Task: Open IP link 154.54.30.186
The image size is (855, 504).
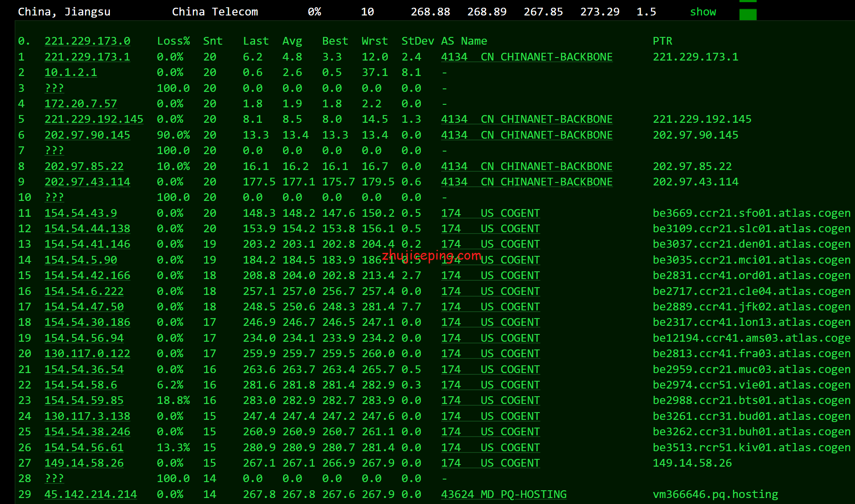Action: pos(87,322)
